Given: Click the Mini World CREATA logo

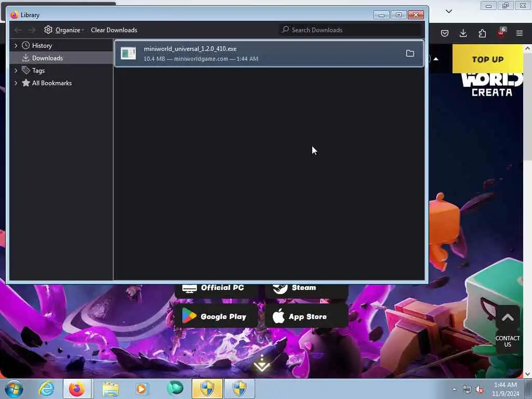Looking at the screenshot, I should pyautogui.click(x=491, y=85).
